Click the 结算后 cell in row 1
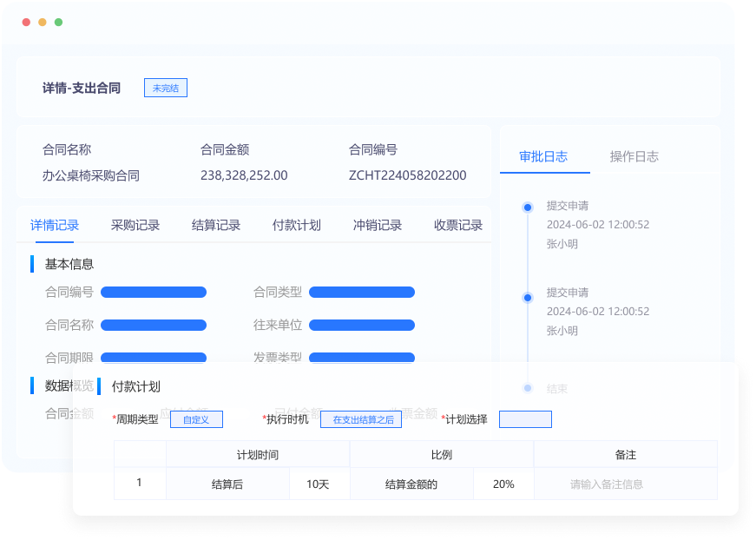The width and height of the screenshot is (756, 540). [227, 484]
